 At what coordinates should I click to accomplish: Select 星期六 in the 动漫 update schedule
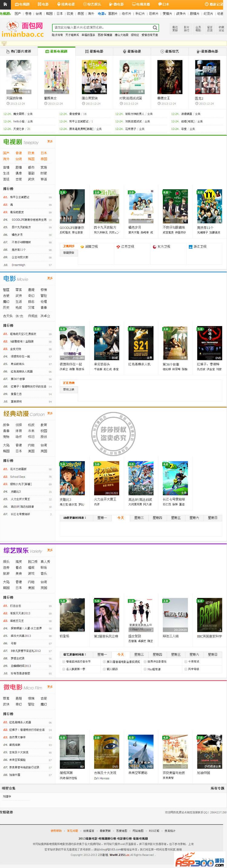click(x=194, y=518)
